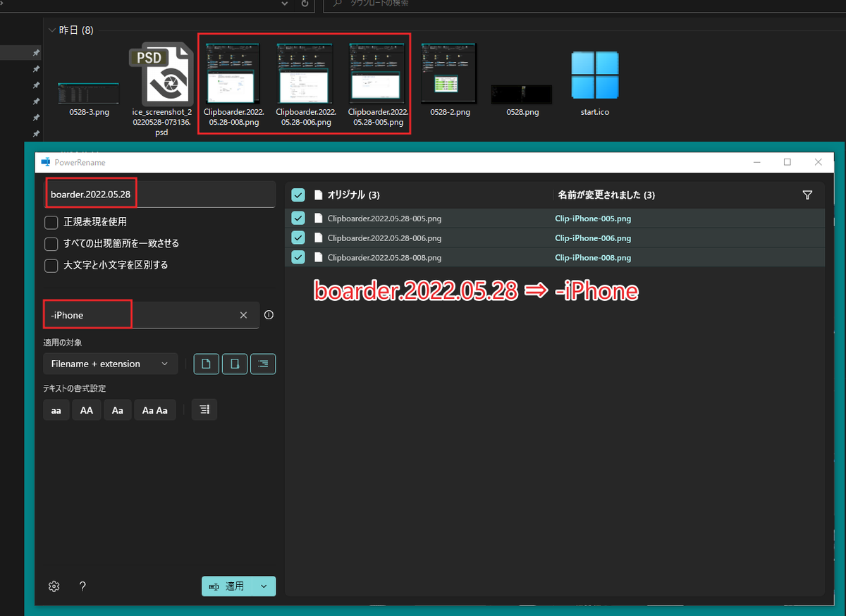Screen dimensions: 846x616
Task: Expand the 適用 button dropdown arrow
Action: pos(264,586)
